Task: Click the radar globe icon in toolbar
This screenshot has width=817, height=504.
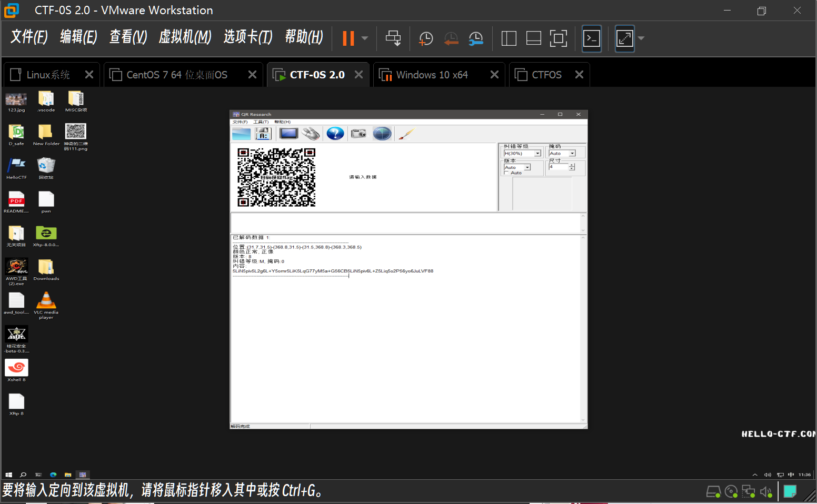Action: [382, 134]
